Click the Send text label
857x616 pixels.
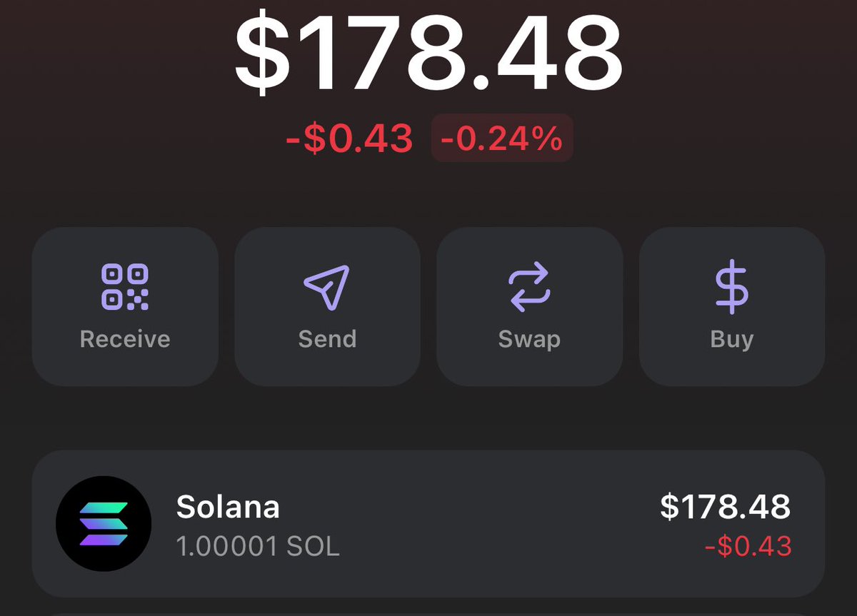point(327,338)
